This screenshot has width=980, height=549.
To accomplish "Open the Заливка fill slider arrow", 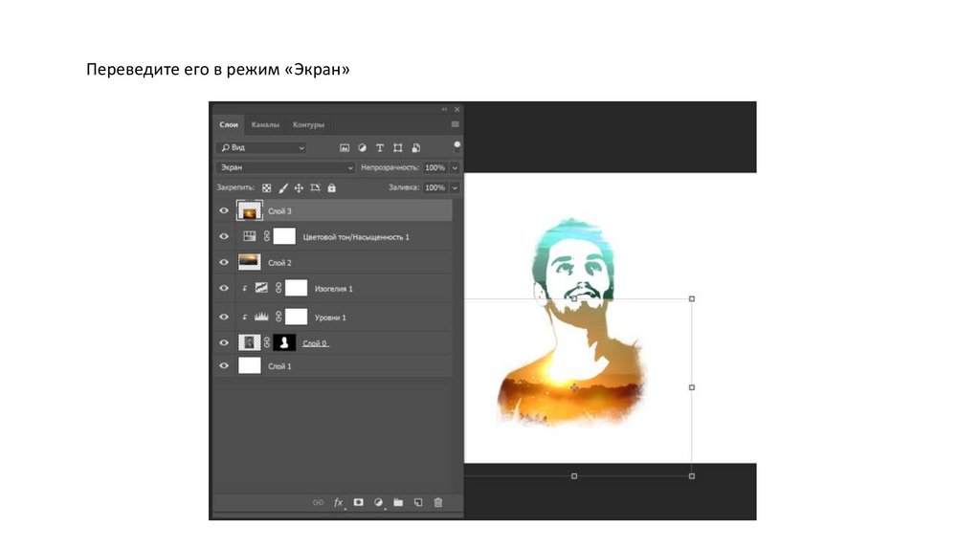I will [455, 188].
